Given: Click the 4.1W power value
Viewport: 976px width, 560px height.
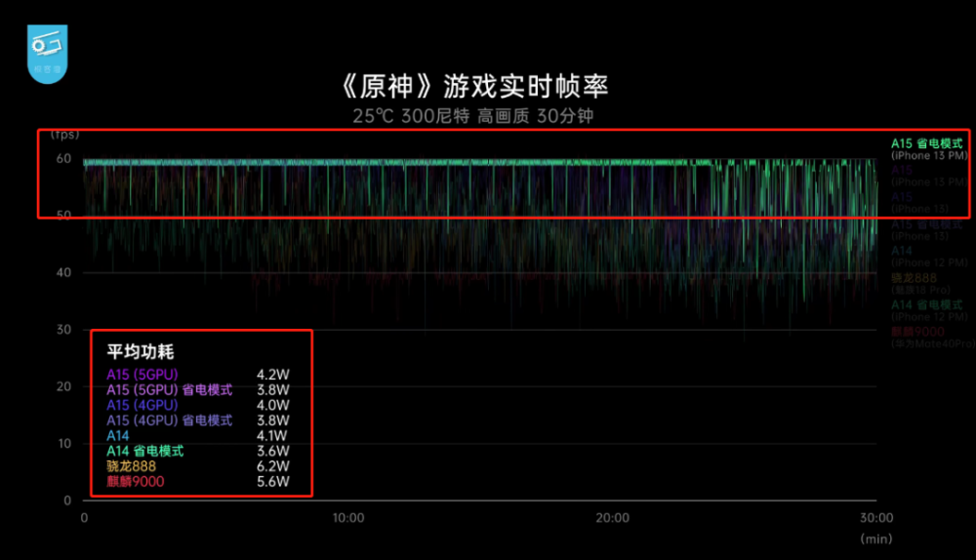Looking at the screenshot, I should tap(272, 435).
